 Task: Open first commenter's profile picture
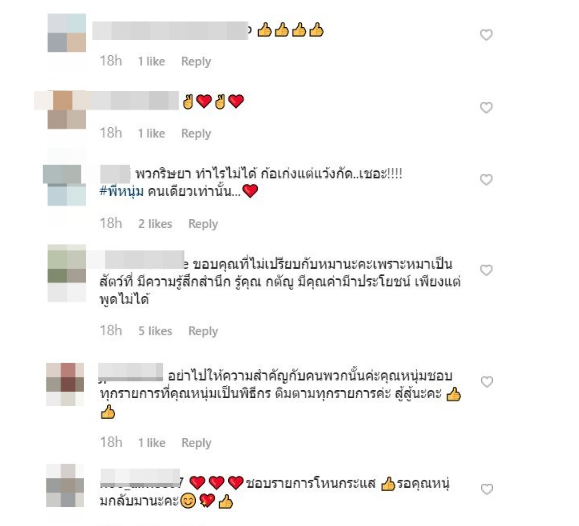(67, 33)
